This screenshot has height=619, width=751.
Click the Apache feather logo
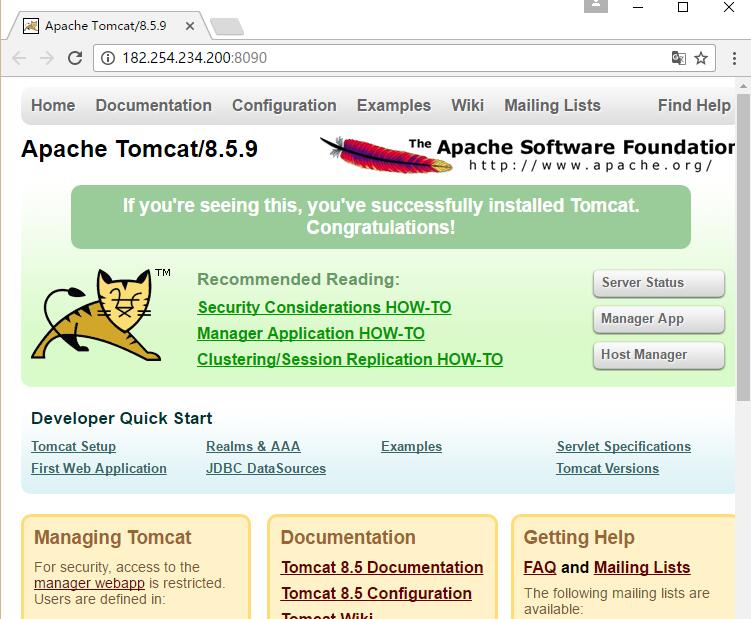click(x=386, y=155)
